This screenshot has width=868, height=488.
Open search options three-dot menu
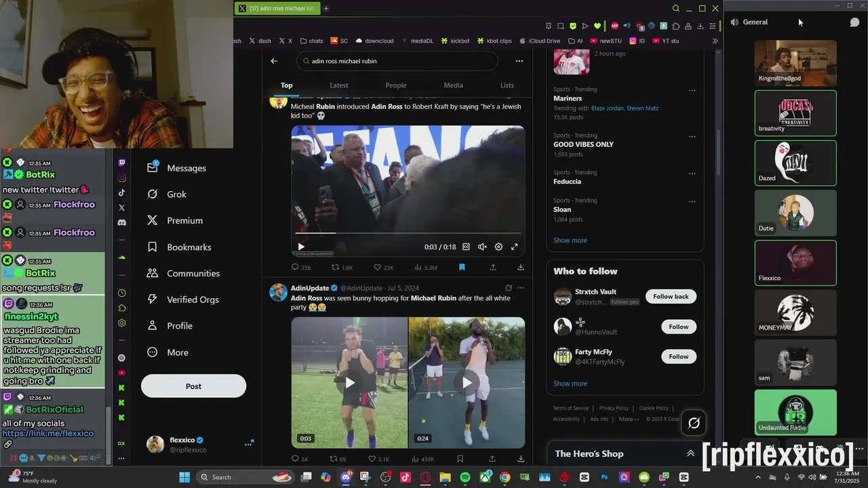pos(519,61)
